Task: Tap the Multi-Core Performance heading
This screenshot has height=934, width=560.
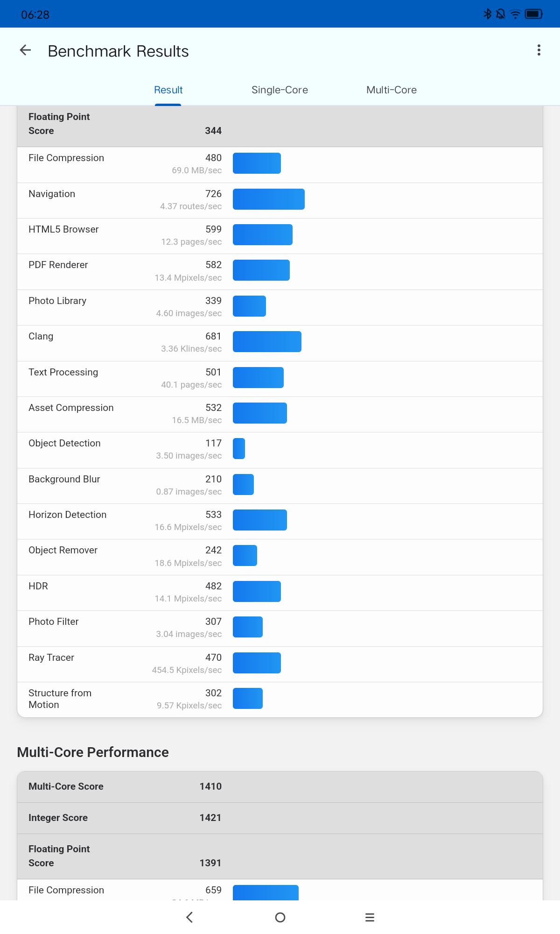Action: [93, 752]
